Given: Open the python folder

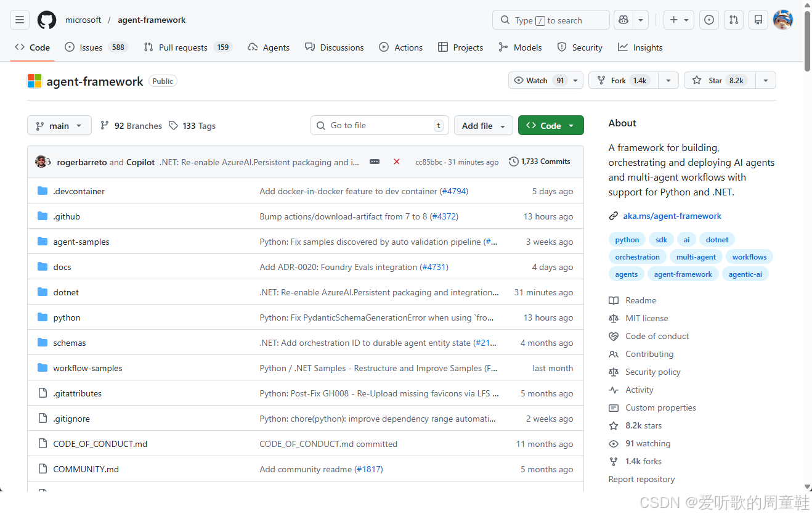Looking at the screenshot, I should click(67, 317).
